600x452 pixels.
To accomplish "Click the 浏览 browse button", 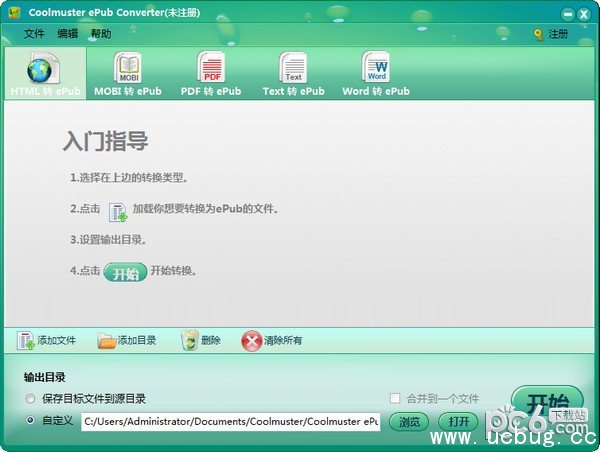I will 408,421.
